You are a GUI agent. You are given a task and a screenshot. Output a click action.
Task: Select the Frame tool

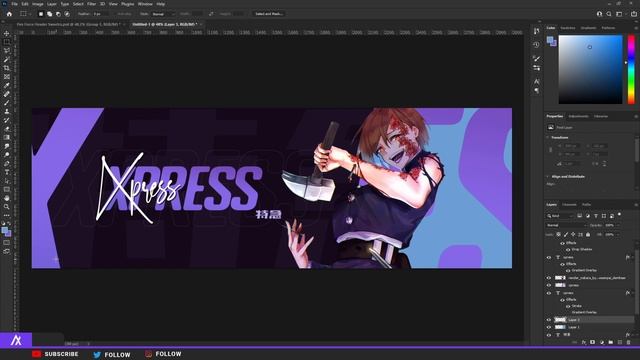tap(7, 77)
